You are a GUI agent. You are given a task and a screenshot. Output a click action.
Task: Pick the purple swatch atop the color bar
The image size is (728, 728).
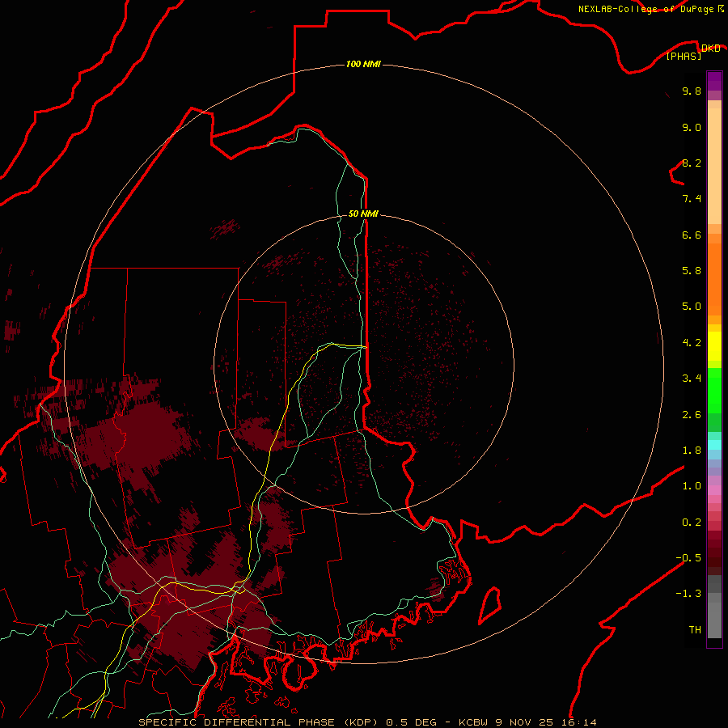(x=714, y=81)
